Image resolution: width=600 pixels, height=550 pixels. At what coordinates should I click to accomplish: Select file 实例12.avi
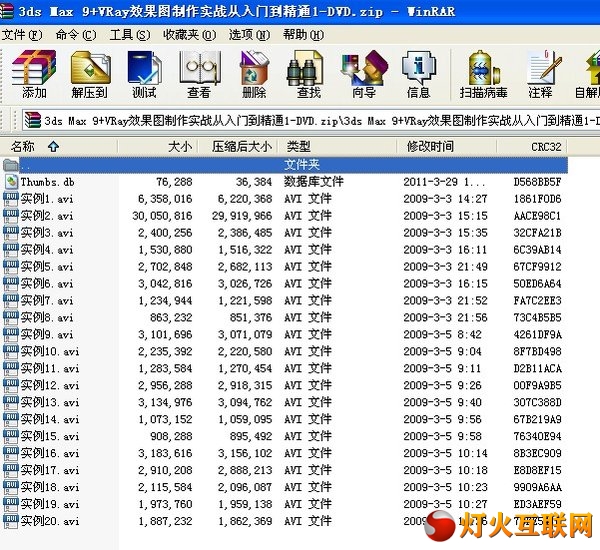click(50, 385)
